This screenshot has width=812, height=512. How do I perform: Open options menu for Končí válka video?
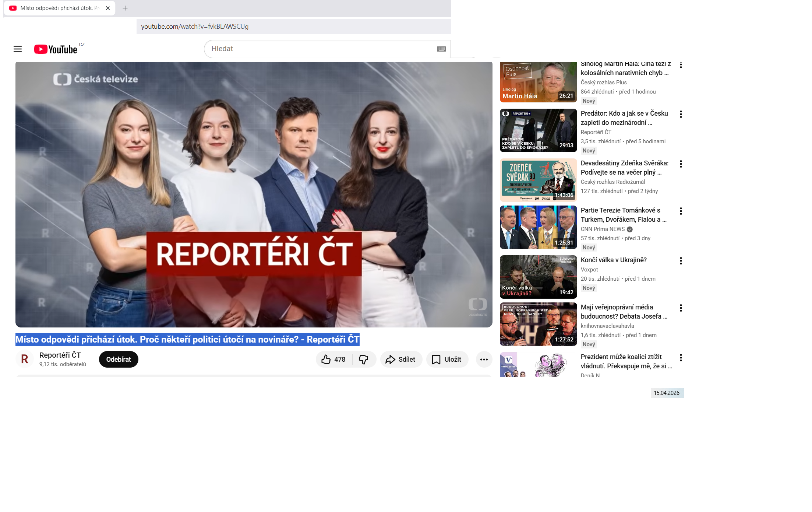681,261
